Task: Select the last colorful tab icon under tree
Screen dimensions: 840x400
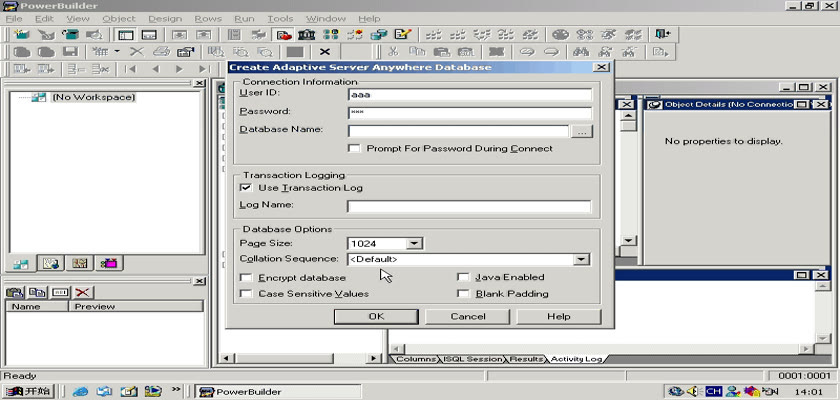Action: tap(109, 263)
